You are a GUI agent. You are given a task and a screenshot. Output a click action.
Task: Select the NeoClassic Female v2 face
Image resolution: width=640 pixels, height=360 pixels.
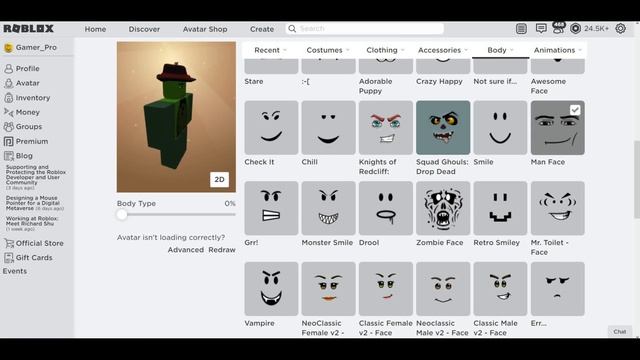click(x=329, y=289)
